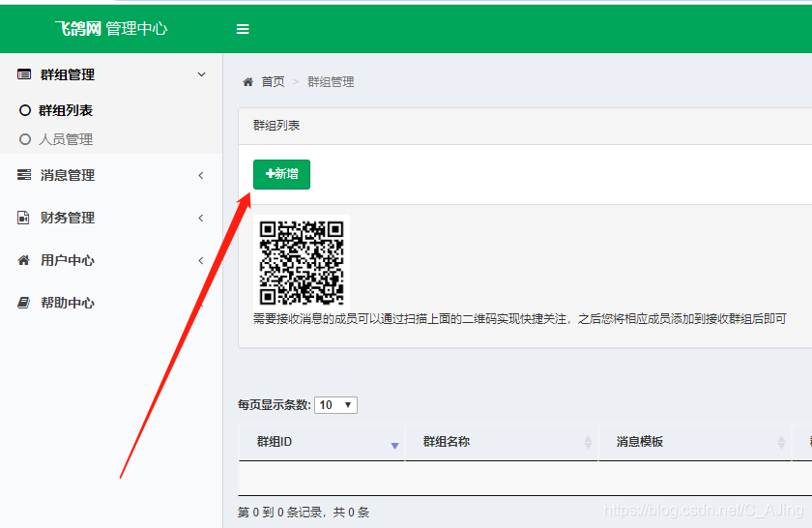This screenshot has height=528, width=812.
Task: Sort by 群组ID column header
Action: (322, 442)
